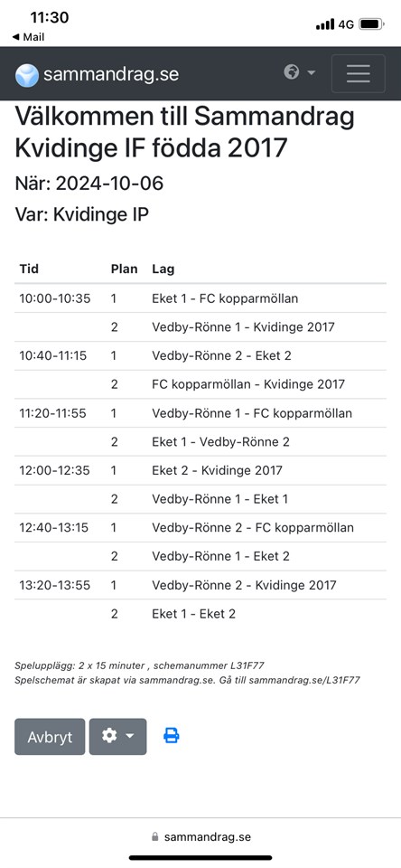Tap the sammandrag.se address bar

tap(200, 837)
